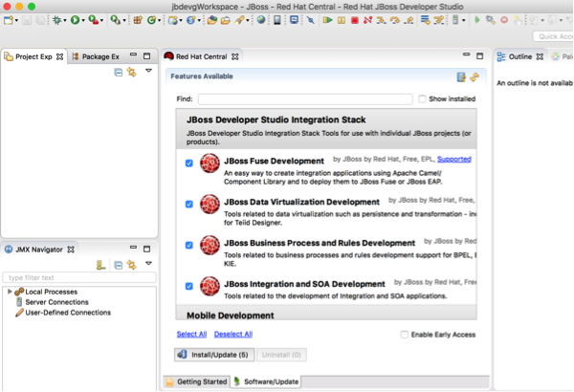This screenshot has height=392, width=574.
Task: Click the Search flashlight toolbar icon
Action: pos(239,20)
